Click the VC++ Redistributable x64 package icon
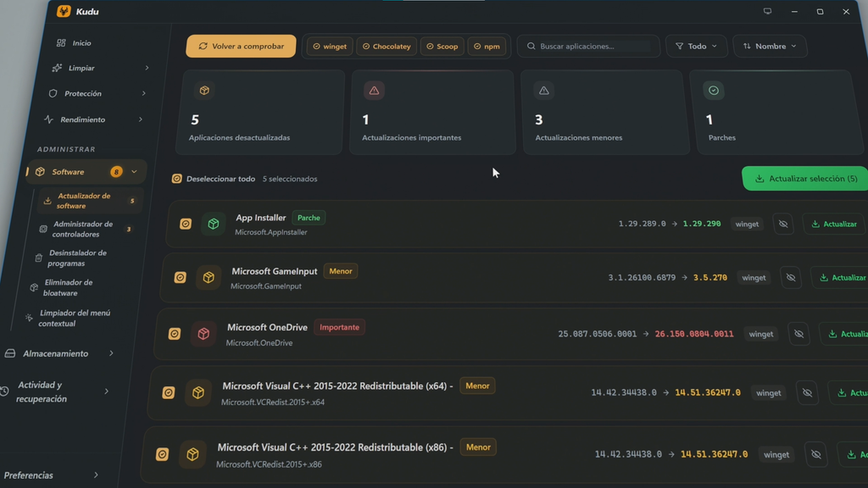The height and width of the screenshot is (488, 868). [198, 393]
